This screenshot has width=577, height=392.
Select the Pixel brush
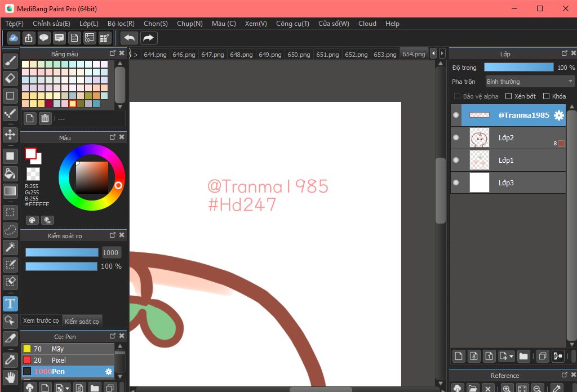[x=68, y=360]
